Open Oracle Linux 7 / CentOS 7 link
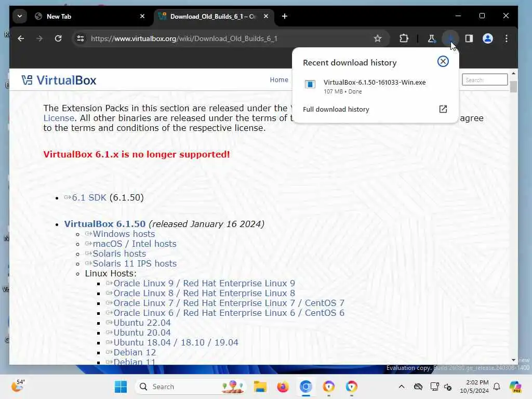Screen dimensions: 532x399 point(229,303)
